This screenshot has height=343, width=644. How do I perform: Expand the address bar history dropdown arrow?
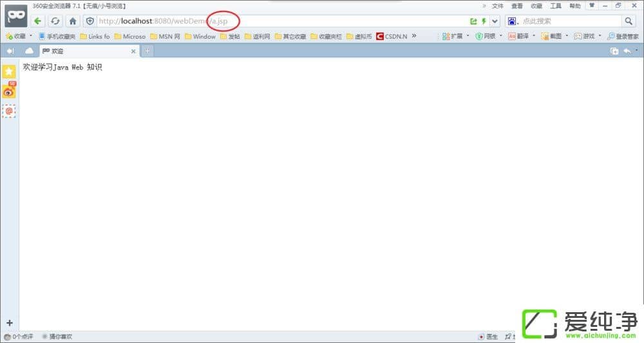(x=495, y=21)
